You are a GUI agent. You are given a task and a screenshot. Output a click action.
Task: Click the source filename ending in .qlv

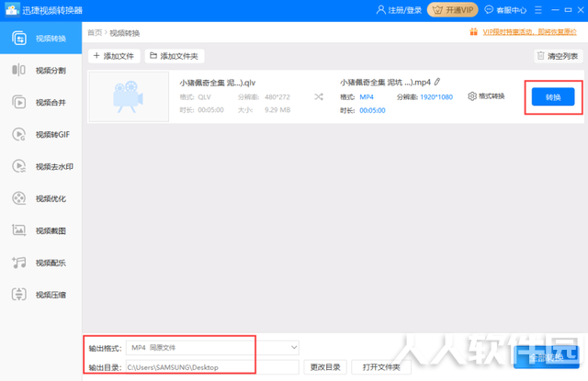click(x=218, y=83)
